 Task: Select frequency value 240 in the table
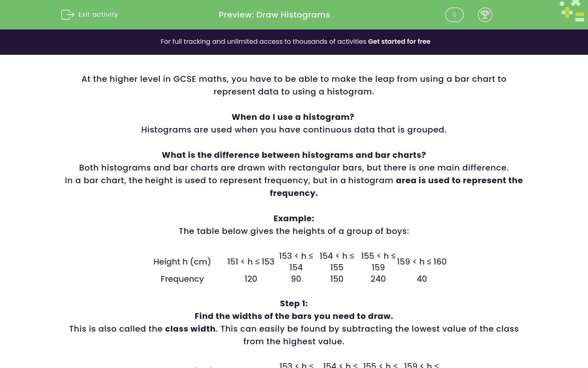pos(378,279)
